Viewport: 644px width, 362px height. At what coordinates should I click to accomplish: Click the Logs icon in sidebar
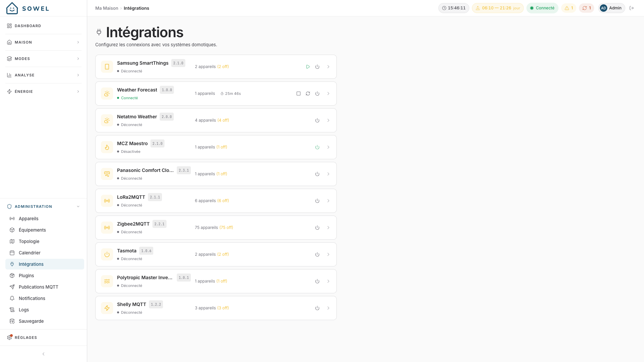pos(12,310)
